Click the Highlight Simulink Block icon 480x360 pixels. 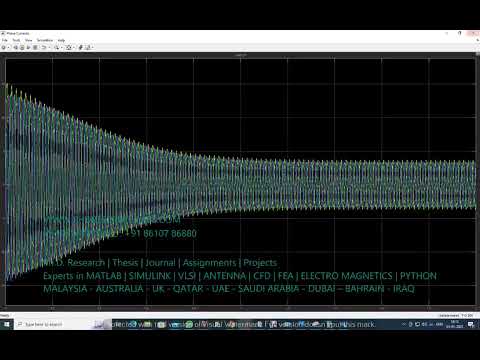pos(44,47)
